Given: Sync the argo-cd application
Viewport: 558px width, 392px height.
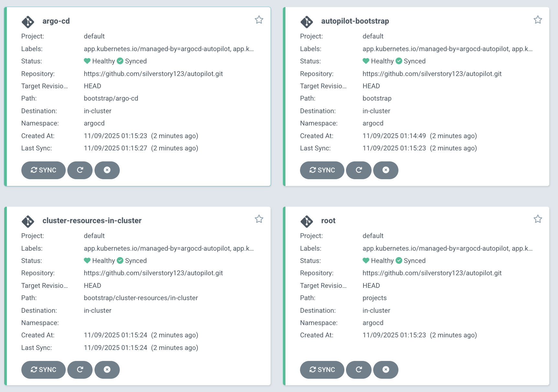Looking at the screenshot, I should (43, 170).
